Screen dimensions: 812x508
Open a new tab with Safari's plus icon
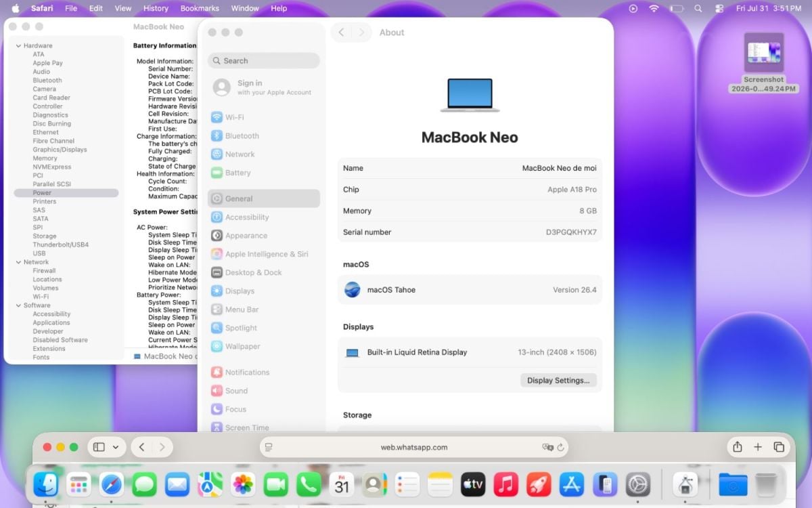pyautogui.click(x=758, y=447)
